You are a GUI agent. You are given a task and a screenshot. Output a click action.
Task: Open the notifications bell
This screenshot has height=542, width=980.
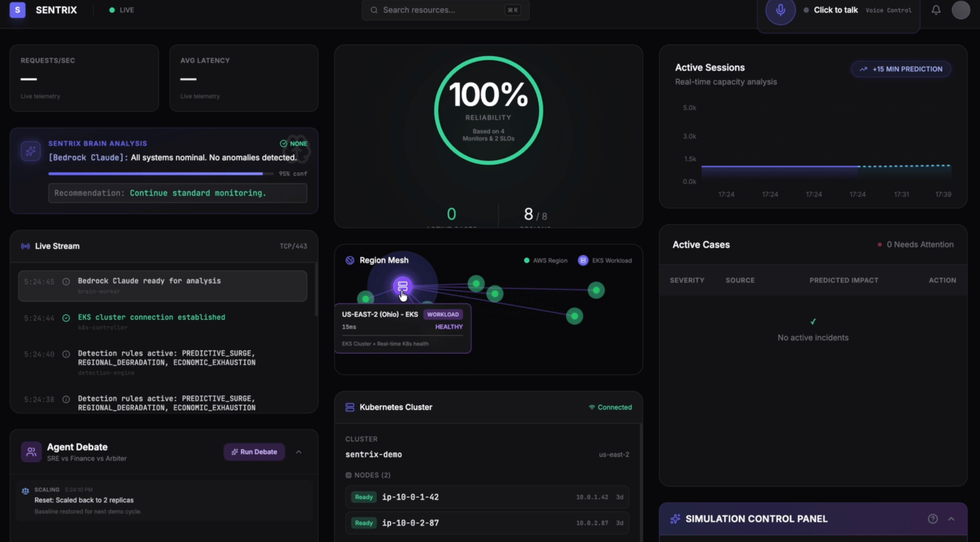[x=936, y=10]
